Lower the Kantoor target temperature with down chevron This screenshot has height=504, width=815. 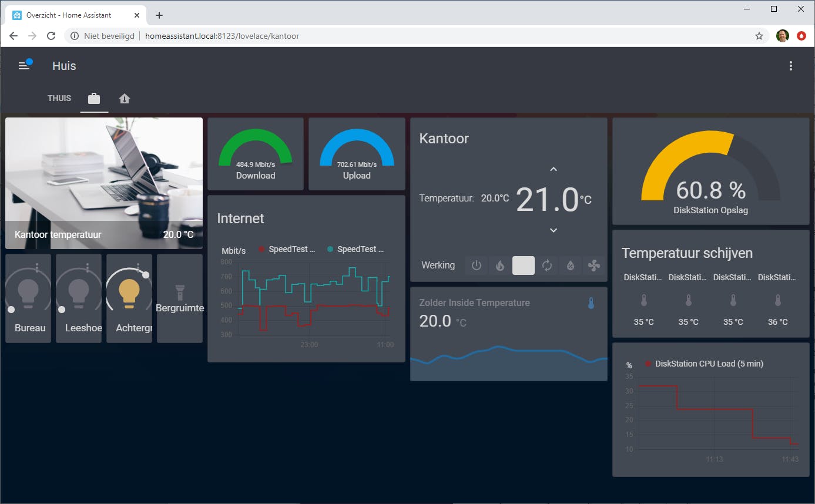553,230
